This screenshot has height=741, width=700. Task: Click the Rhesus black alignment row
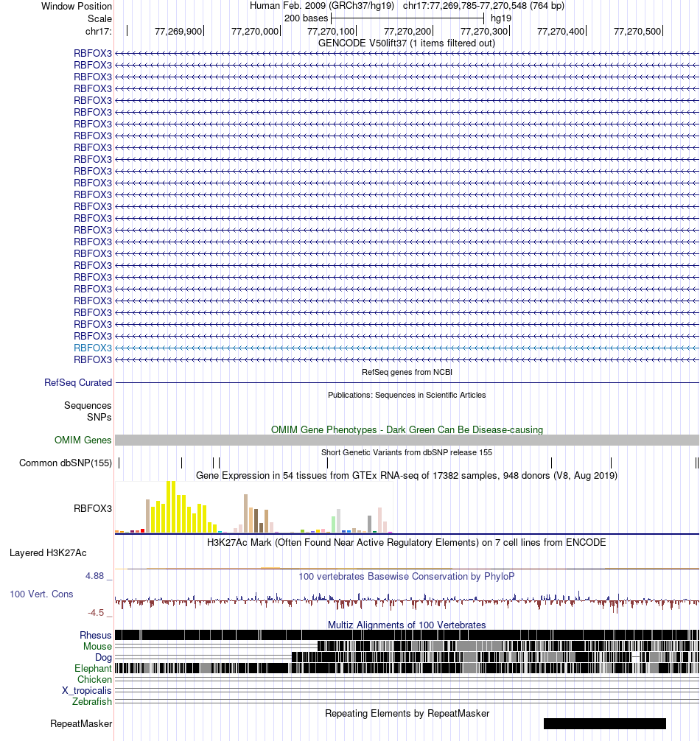click(407, 635)
